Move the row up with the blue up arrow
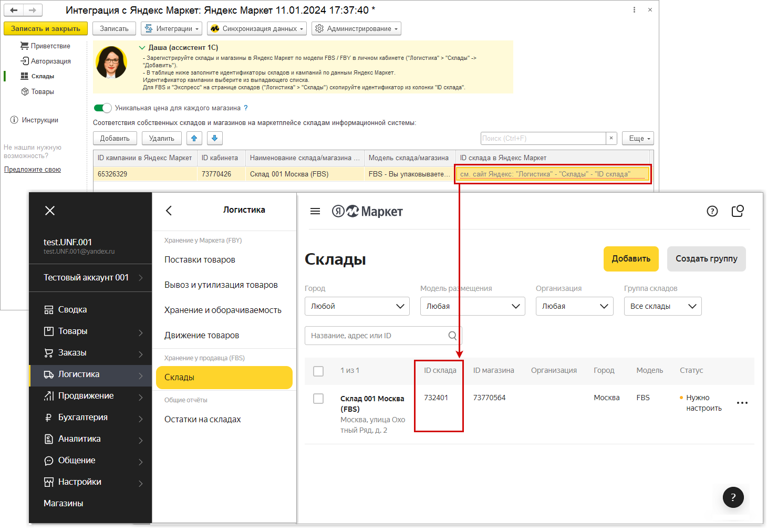Image resolution: width=767 pixels, height=532 pixels. pos(194,138)
